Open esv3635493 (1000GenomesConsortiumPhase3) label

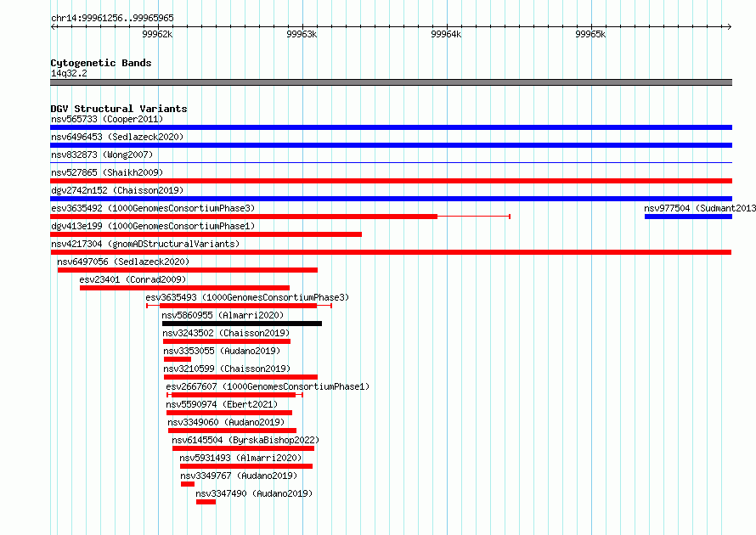[247, 297]
